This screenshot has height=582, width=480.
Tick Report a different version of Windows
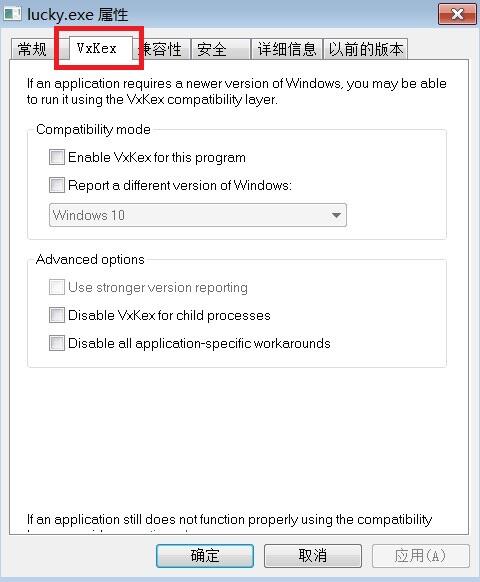(57, 185)
